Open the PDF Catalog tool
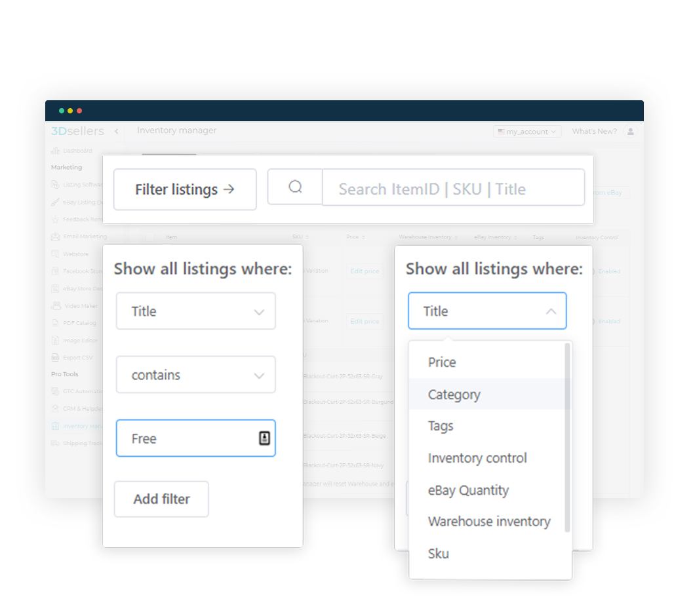Screen dimensions: 693x616 point(57,322)
